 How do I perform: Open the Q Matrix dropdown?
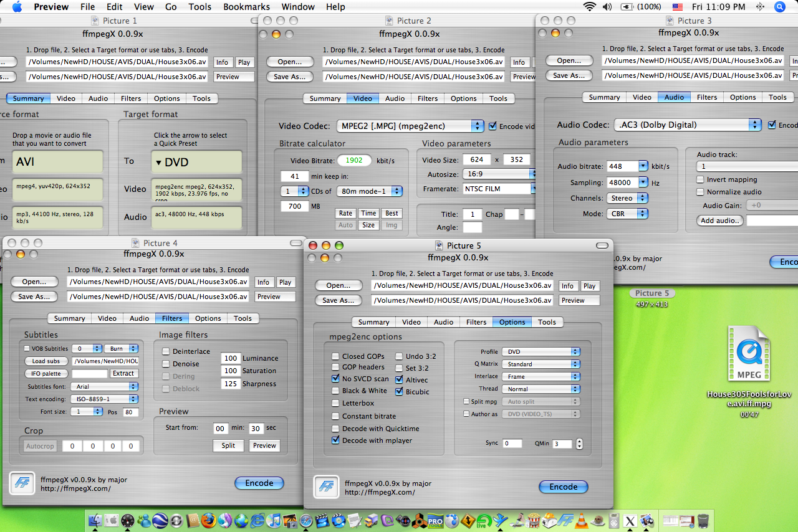tap(542, 364)
